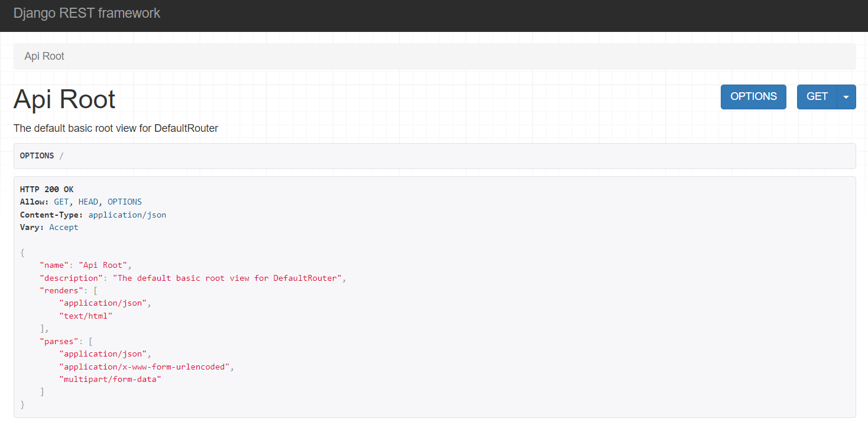The height and width of the screenshot is (431, 868).
Task: Click the blue GET button
Action: [817, 96]
